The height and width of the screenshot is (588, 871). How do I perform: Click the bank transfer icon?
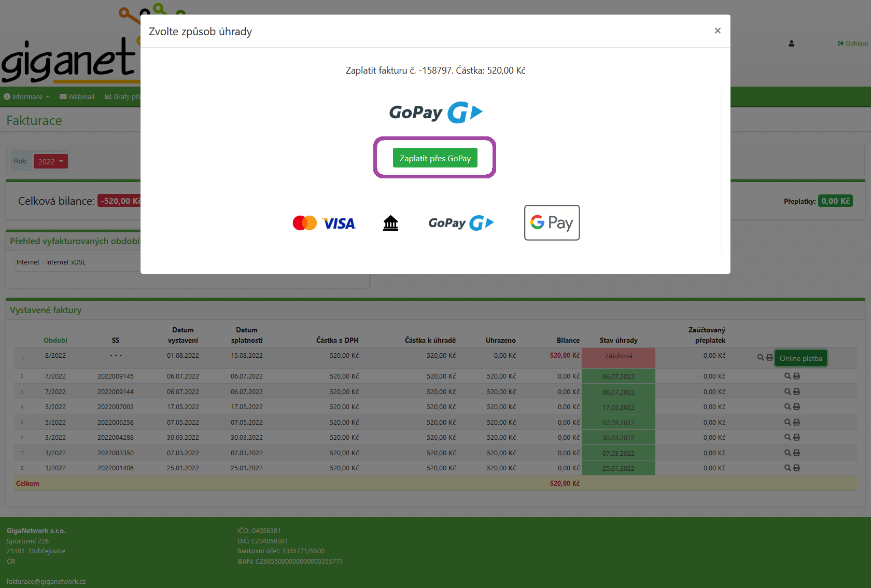[x=390, y=223]
